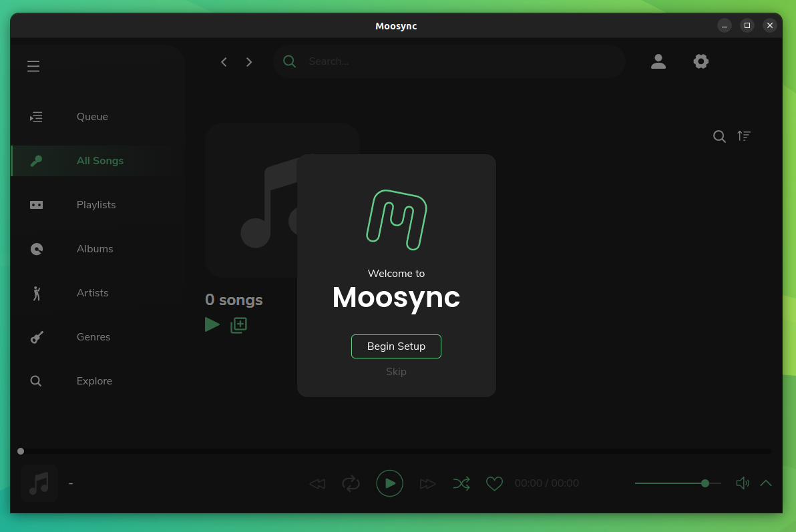
Task: Select the Playlists sidebar icon
Action: click(x=36, y=204)
